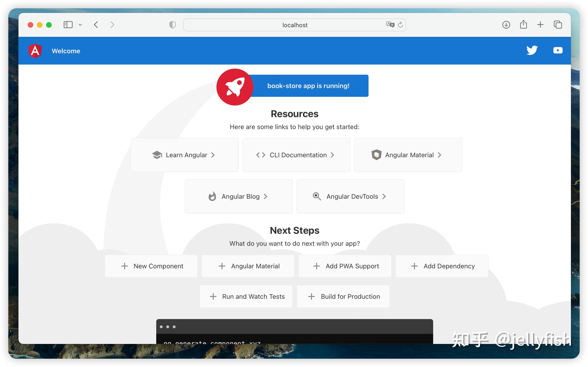This screenshot has width=588, height=367.
Task: Click the magnifier icon beside Angular DevTools
Action: [x=316, y=196]
